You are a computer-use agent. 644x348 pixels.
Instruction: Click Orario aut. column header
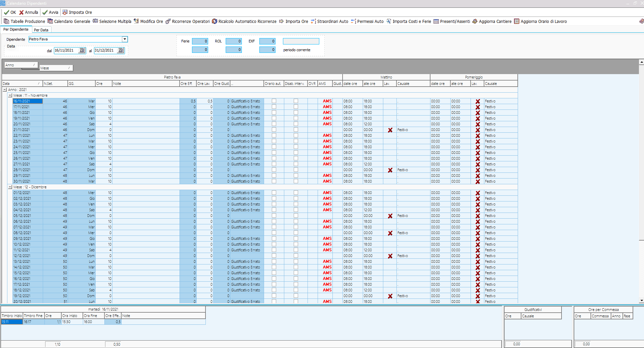point(274,84)
